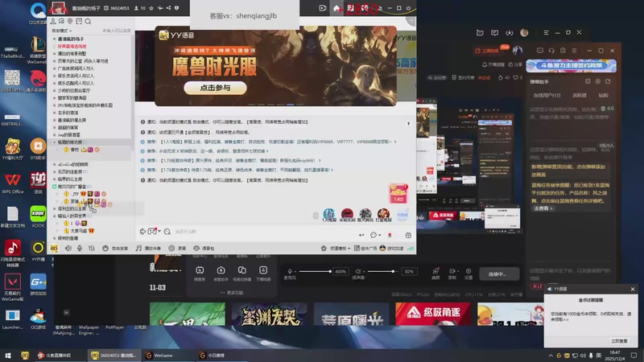Open the Windows Start menu
This screenshot has height=362, width=644.
pyautogui.click(x=8, y=356)
